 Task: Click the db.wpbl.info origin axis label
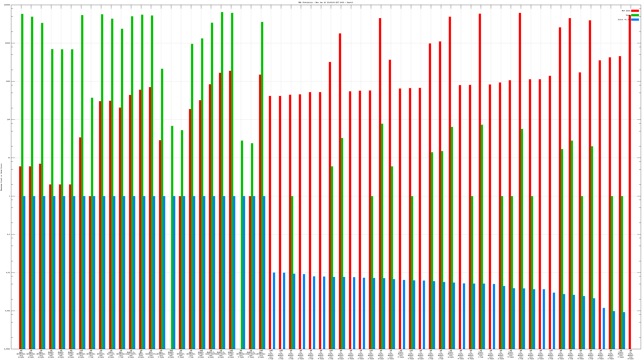coord(141,354)
